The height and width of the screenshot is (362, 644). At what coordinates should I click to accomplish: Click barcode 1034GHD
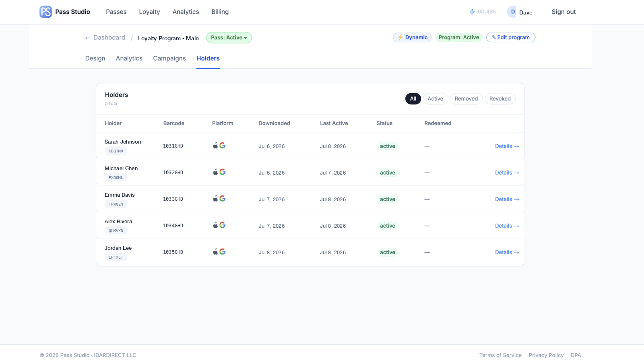(173, 226)
